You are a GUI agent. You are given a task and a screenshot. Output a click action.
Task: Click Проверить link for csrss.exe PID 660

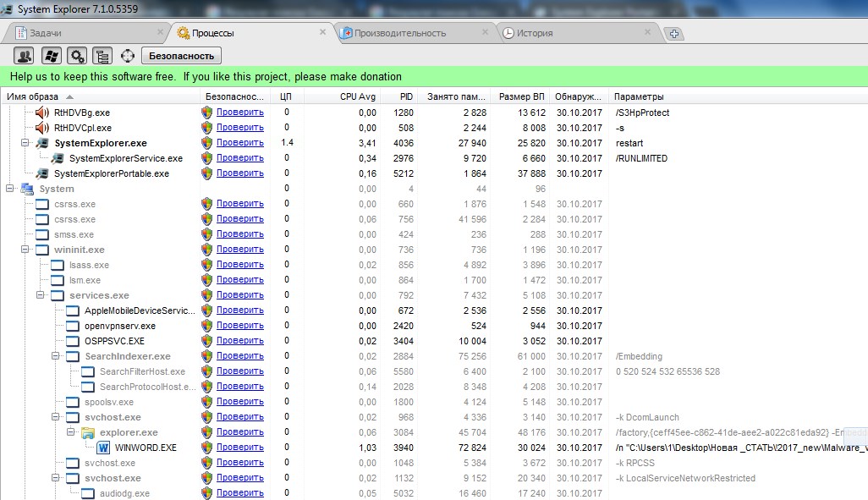coord(239,203)
